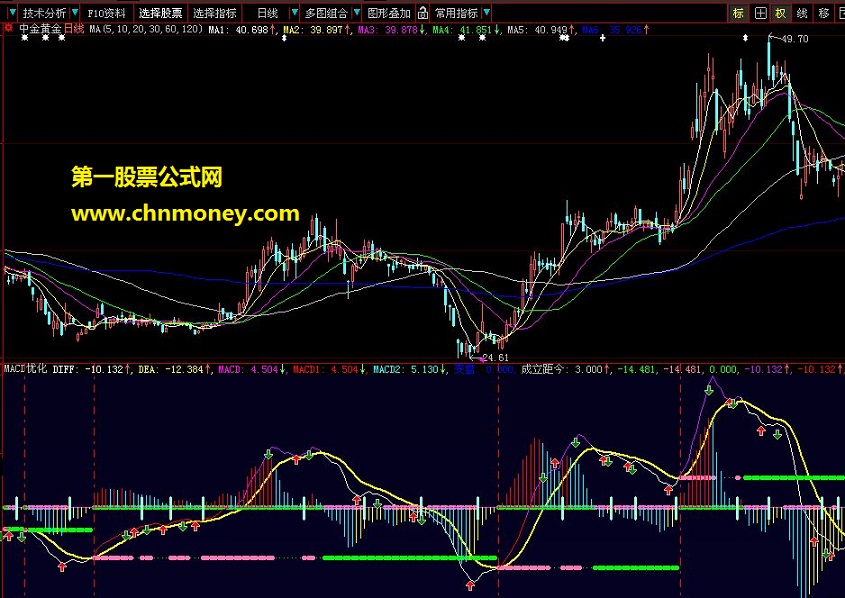
Task: Open the 技术分析 menu
Action: [45, 12]
